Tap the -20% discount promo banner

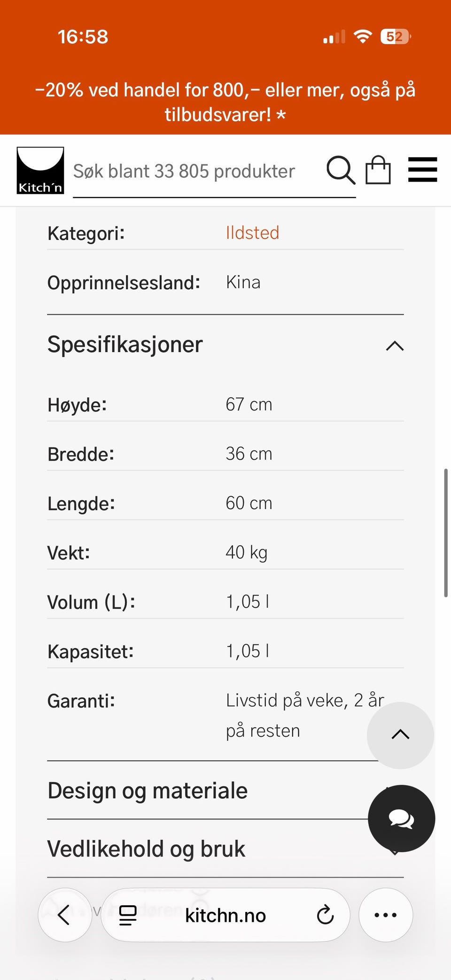coord(225,102)
